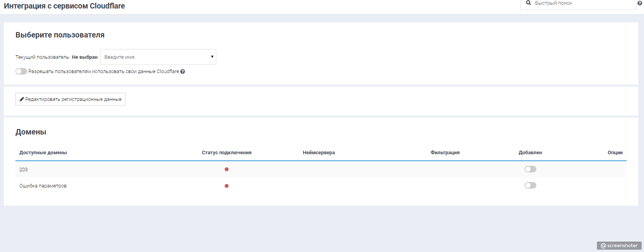Image resolution: width=644 pixels, height=252 pixels.
Task: Select the Ошибка параметров domain entry
Action: click(43, 186)
